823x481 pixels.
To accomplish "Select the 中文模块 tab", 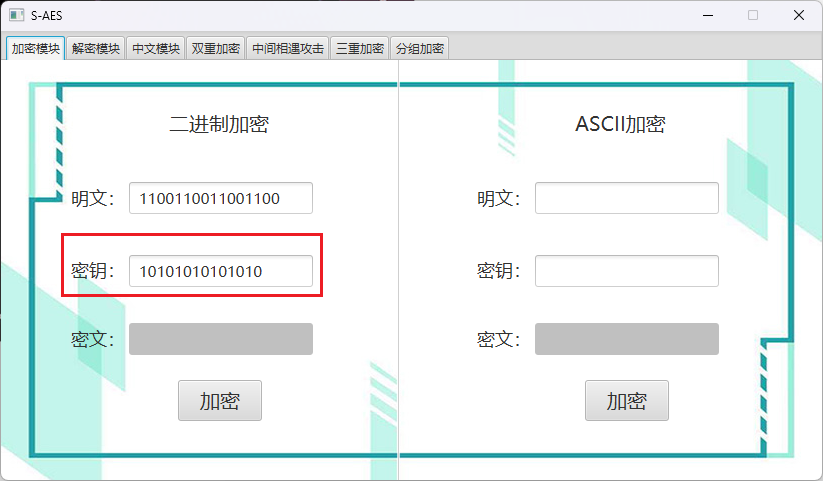I will coord(156,48).
